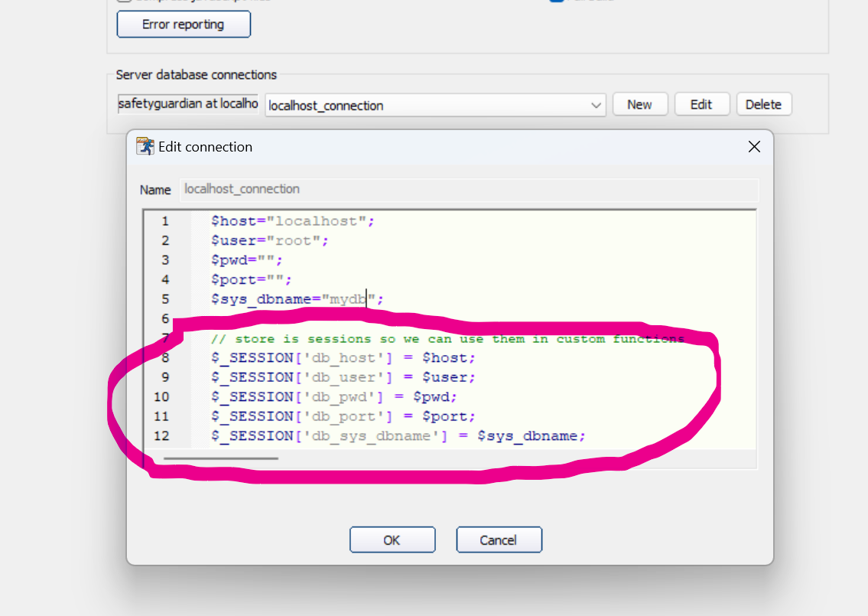Open the localhost_connection dropdown list
Image resolution: width=868 pixels, height=616 pixels.
coord(597,106)
